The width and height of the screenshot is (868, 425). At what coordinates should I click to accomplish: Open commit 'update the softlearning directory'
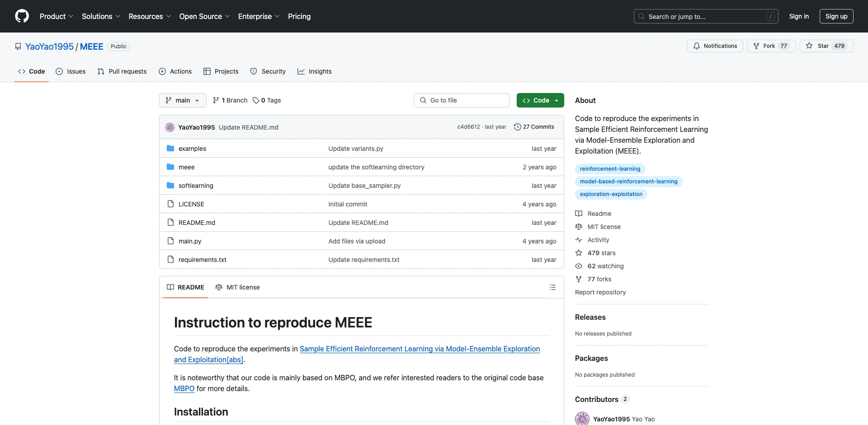(376, 167)
